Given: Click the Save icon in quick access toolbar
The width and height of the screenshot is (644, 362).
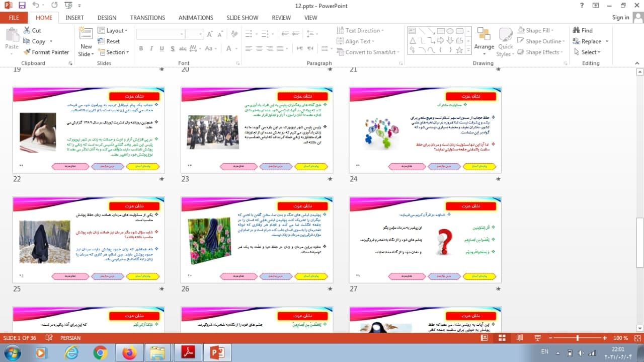Looking at the screenshot, I should [x=22, y=6].
